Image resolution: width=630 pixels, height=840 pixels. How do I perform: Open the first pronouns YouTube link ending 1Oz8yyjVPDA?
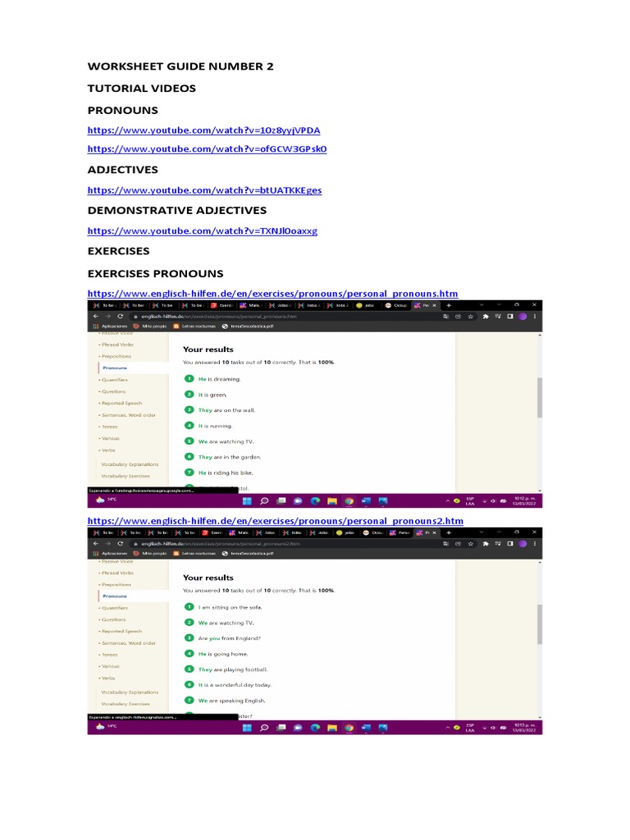(203, 130)
